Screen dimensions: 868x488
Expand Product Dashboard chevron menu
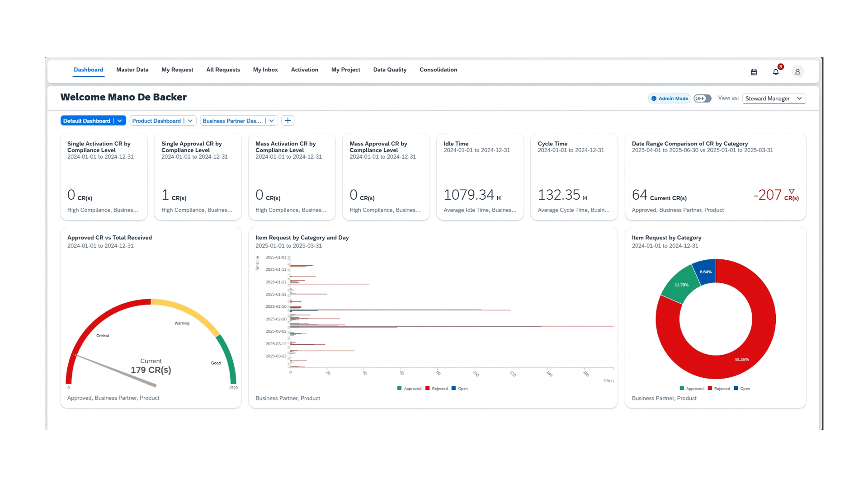[190, 121]
